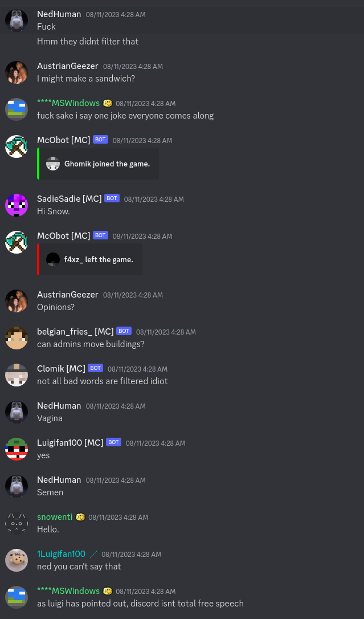Click the BOT tag next to SadieSadie [MC]
Screen dimensions: 364x619
coord(112,198)
